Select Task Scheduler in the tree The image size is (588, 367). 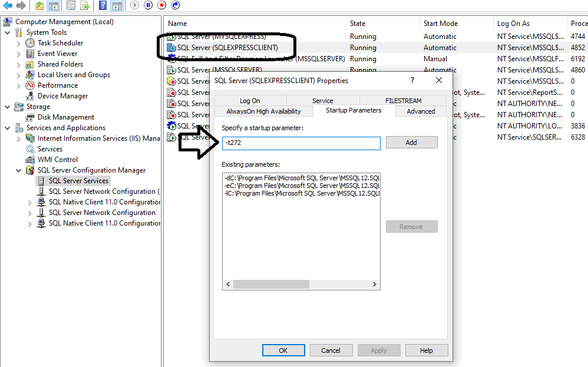[x=60, y=43]
